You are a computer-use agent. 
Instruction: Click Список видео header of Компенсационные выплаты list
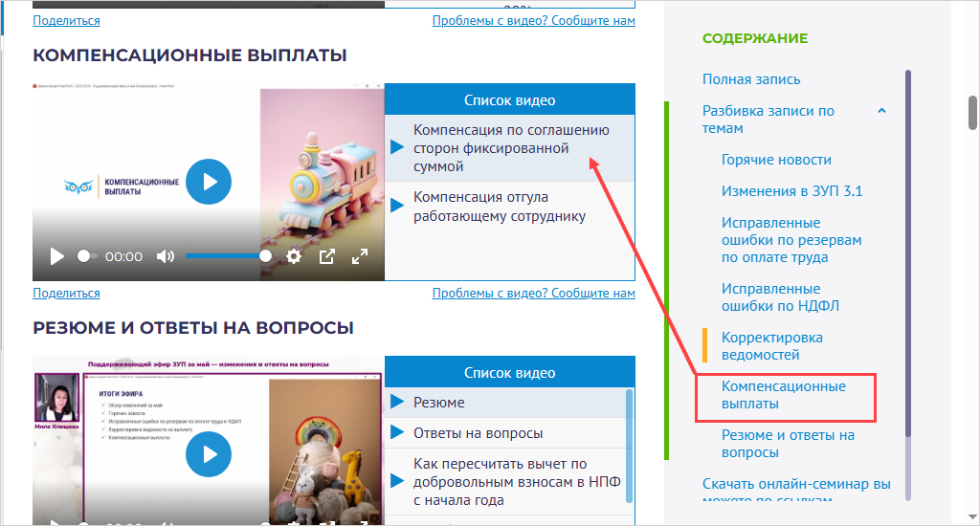tap(509, 100)
